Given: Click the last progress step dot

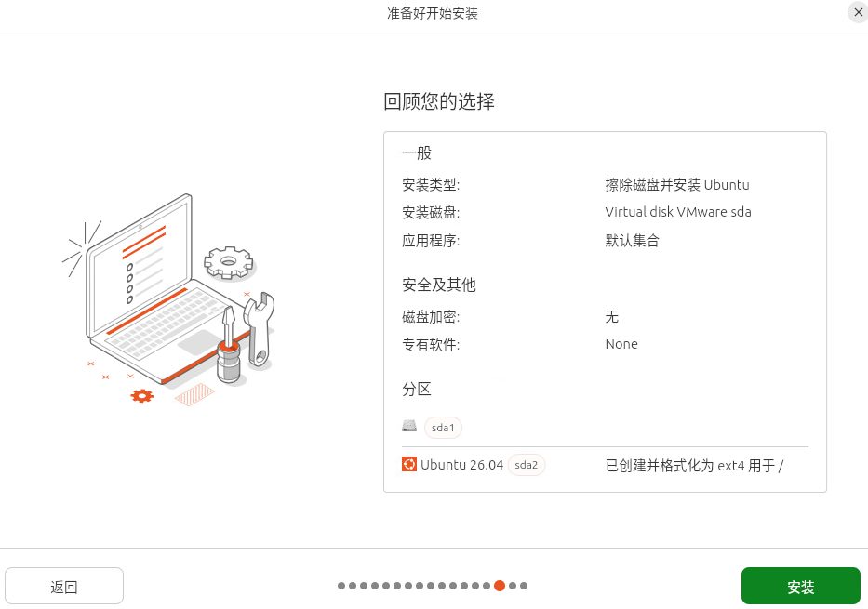Looking at the screenshot, I should coord(524,586).
